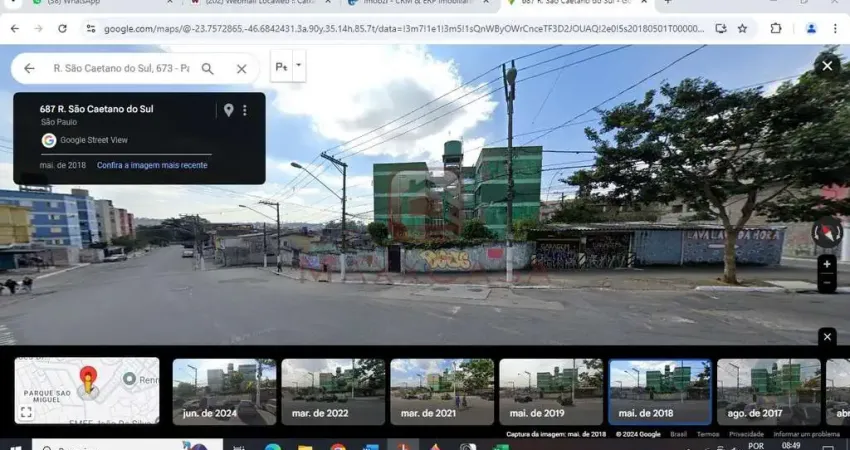850x450 pixels.
Task: Click the Street View compass control
Action: [826, 233]
